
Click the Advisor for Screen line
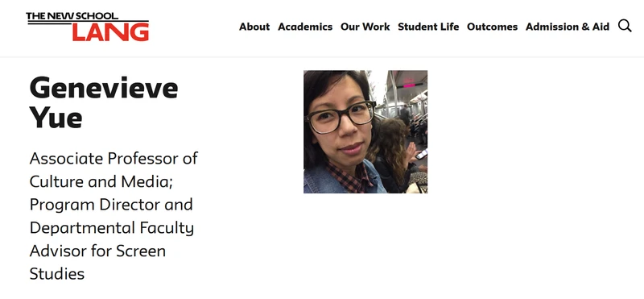[97, 251]
